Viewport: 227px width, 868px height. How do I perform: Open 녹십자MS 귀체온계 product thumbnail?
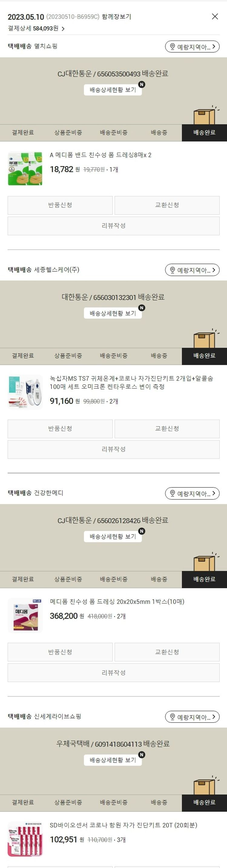(25, 392)
